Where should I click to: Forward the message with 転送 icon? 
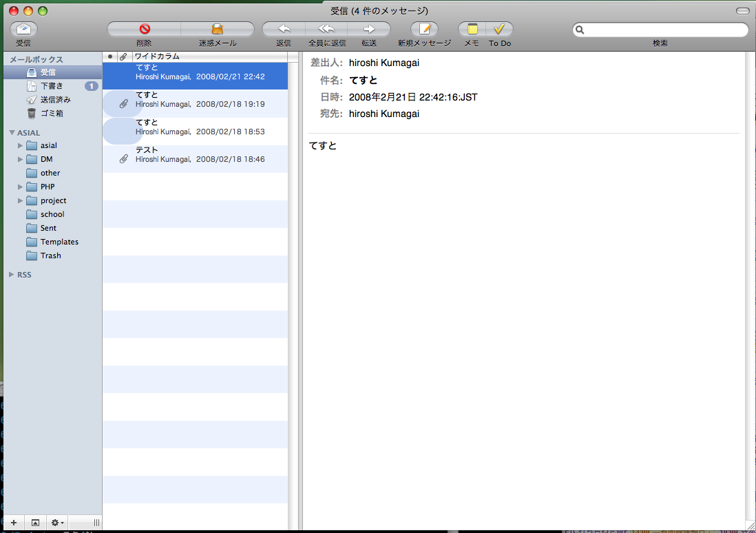click(369, 30)
